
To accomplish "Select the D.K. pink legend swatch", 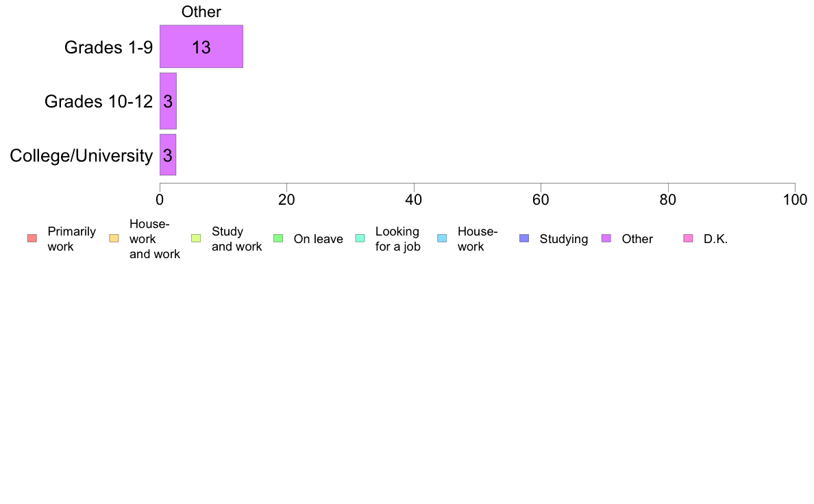I will (689, 239).
